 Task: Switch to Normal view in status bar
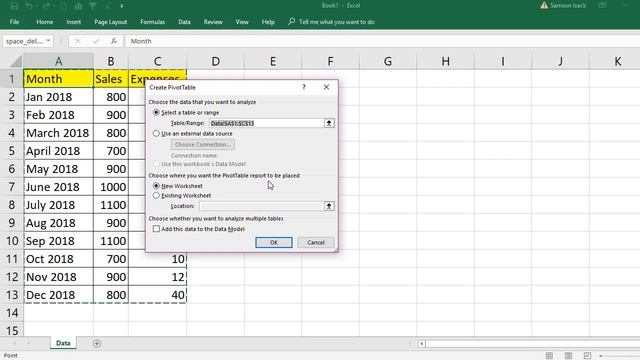(549, 356)
